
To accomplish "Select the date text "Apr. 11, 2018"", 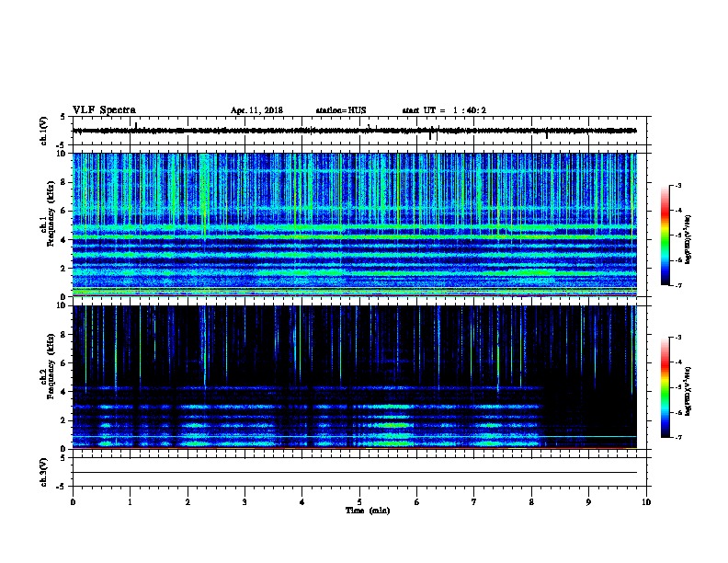I will coord(256,110).
